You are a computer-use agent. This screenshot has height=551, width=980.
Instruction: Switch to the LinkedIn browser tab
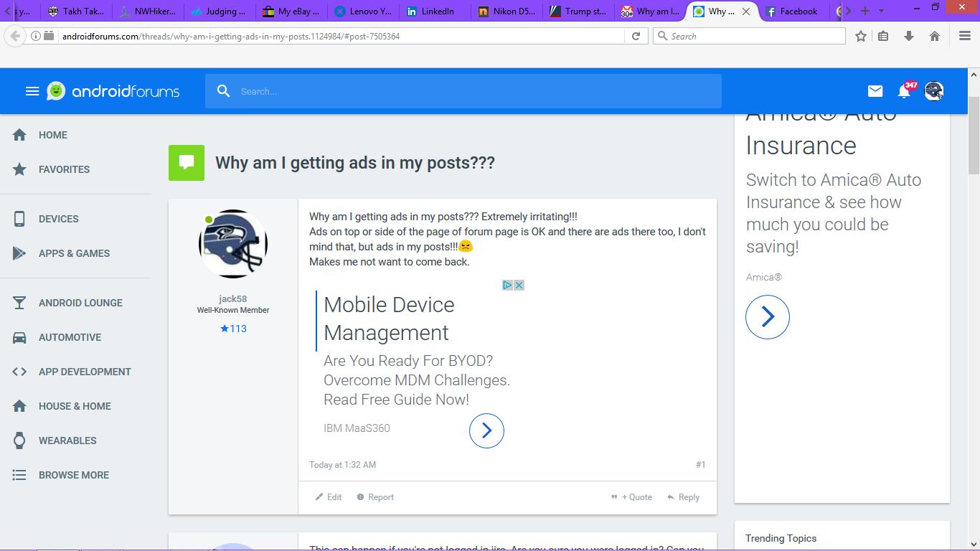[x=433, y=11]
